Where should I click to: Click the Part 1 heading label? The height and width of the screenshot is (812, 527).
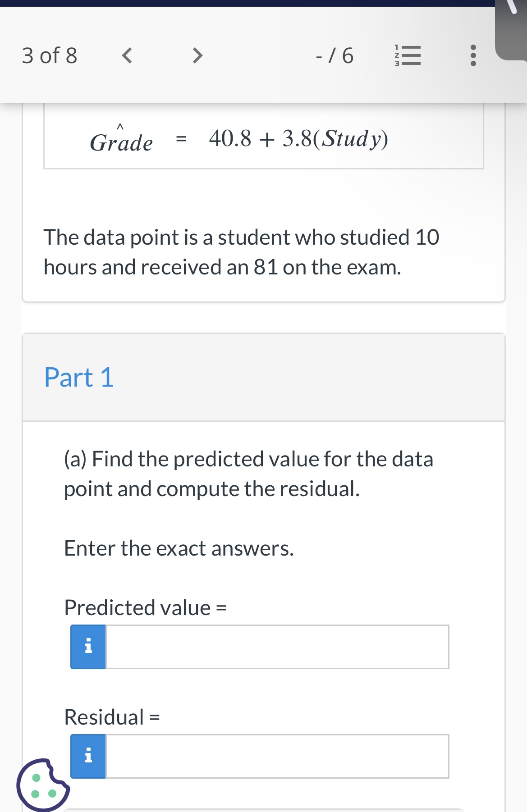point(79,377)
